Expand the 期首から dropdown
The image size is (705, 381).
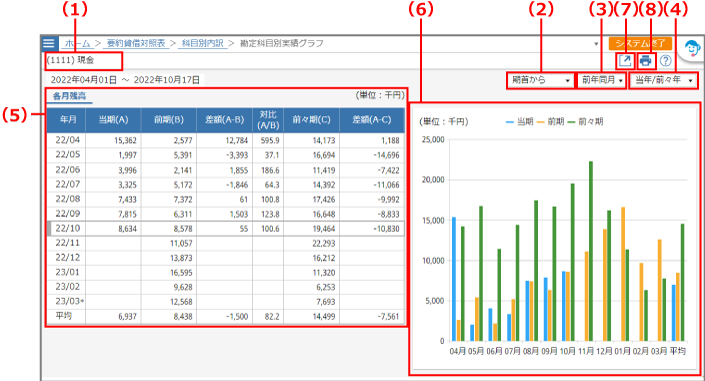(x=540, y=80)
